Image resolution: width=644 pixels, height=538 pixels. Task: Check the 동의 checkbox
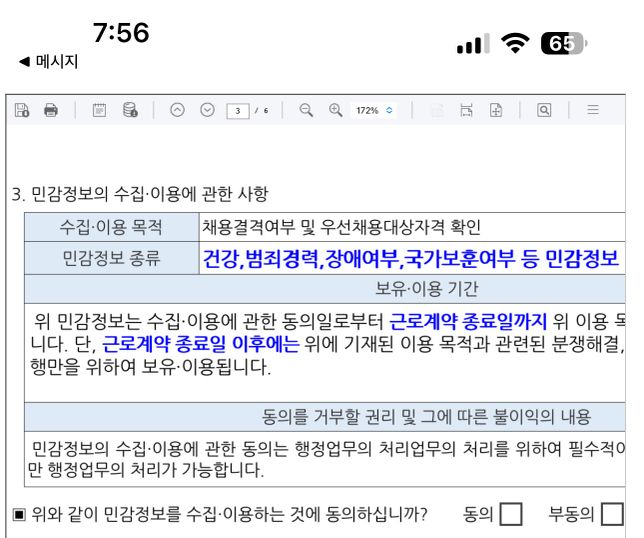tap(510, 515)
